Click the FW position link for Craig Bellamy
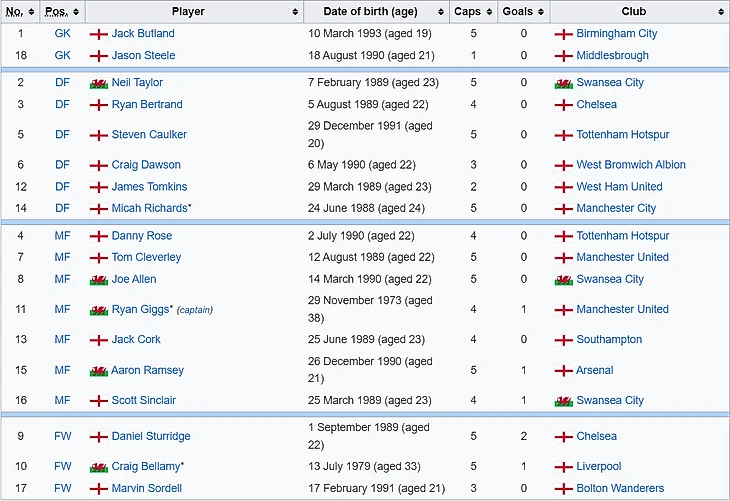730x501 pixels. tap(62, 467)
